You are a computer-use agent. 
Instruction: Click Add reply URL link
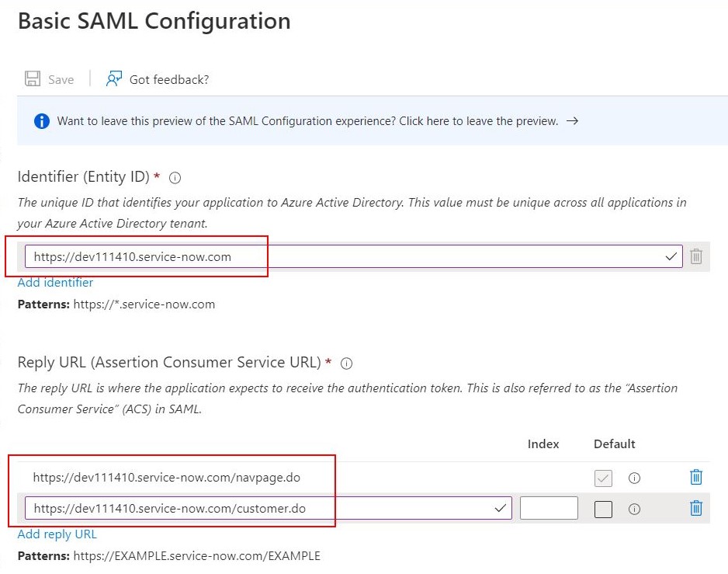coord(57,534)
